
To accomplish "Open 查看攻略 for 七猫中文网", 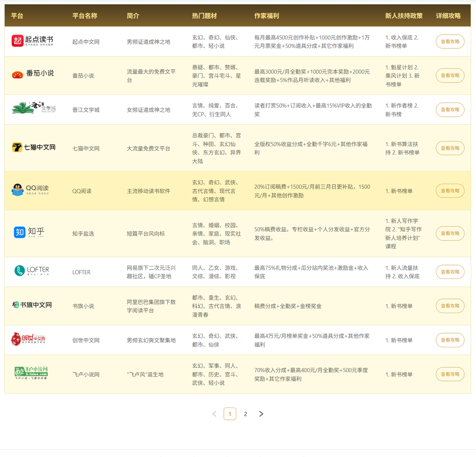I will coord(450,148).
